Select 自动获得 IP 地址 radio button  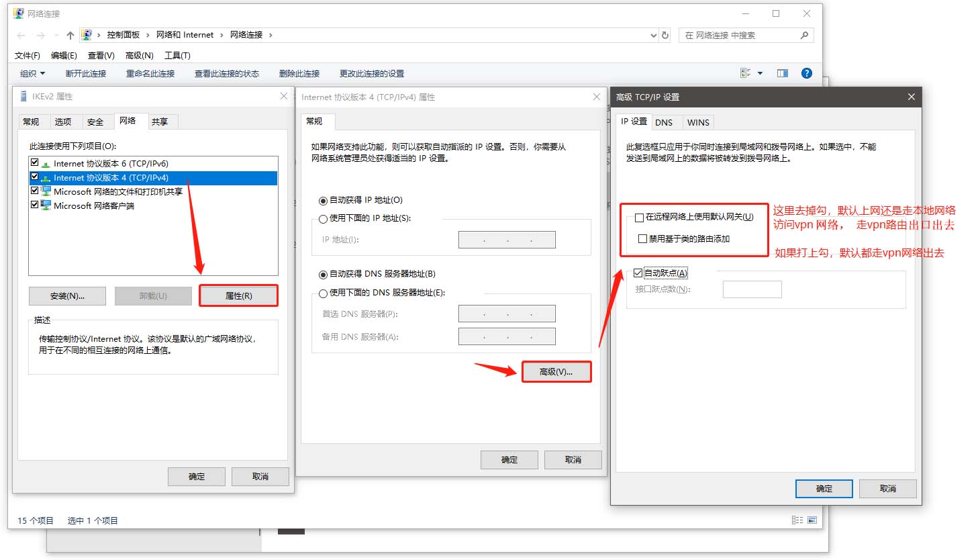[x=323, y=201]
